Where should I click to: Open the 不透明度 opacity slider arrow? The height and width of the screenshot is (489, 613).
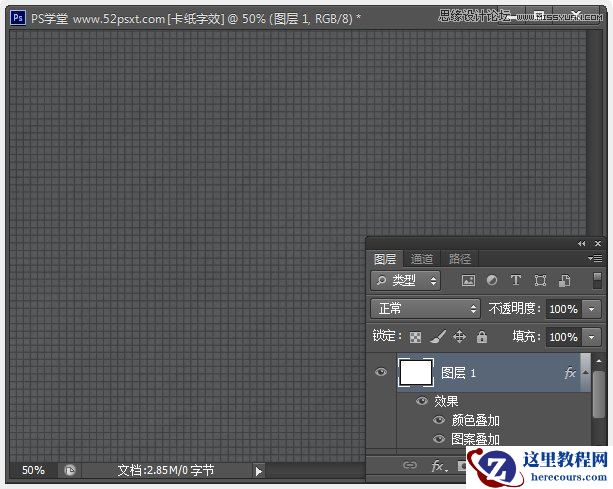tap(591, 309)
